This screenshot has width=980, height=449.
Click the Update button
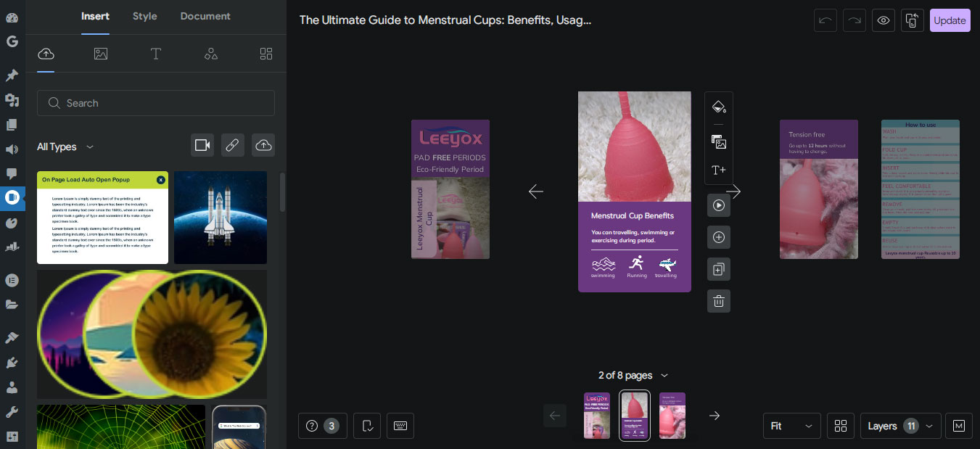[950, 20]
